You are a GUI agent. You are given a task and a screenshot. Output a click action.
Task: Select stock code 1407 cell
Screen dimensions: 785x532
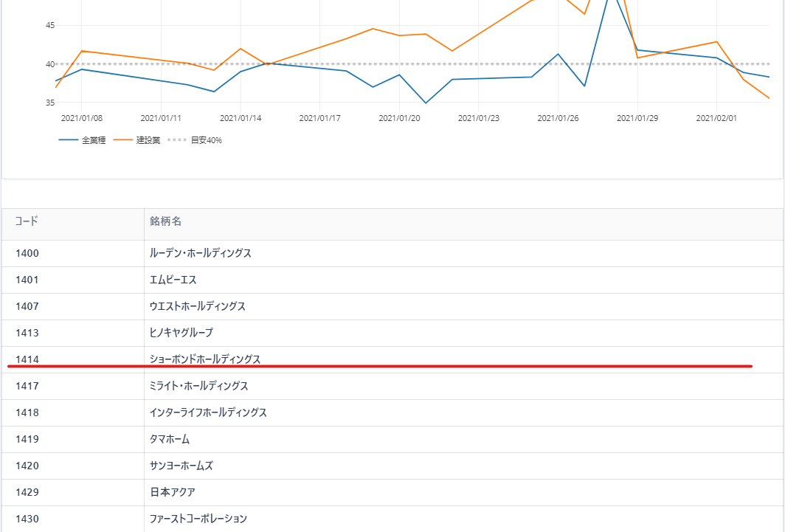click(27, 306)
